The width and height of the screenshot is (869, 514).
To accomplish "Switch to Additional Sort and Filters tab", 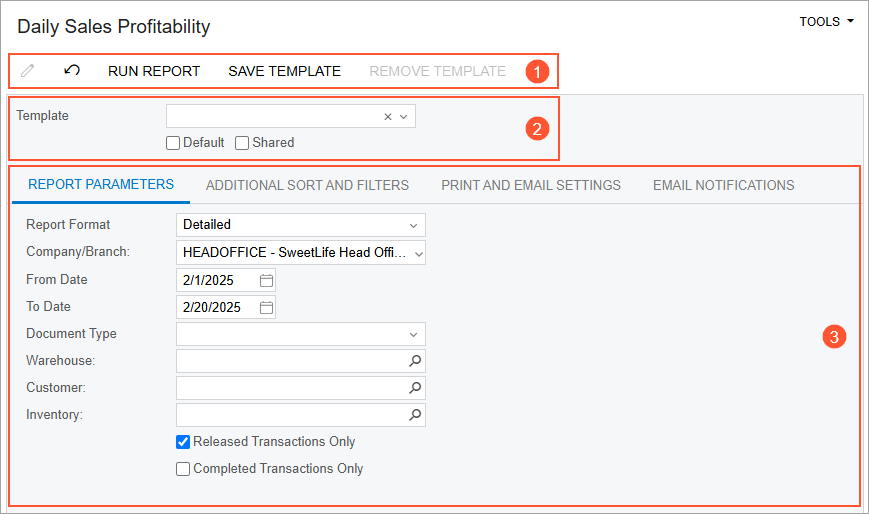I will pos(307,185).
